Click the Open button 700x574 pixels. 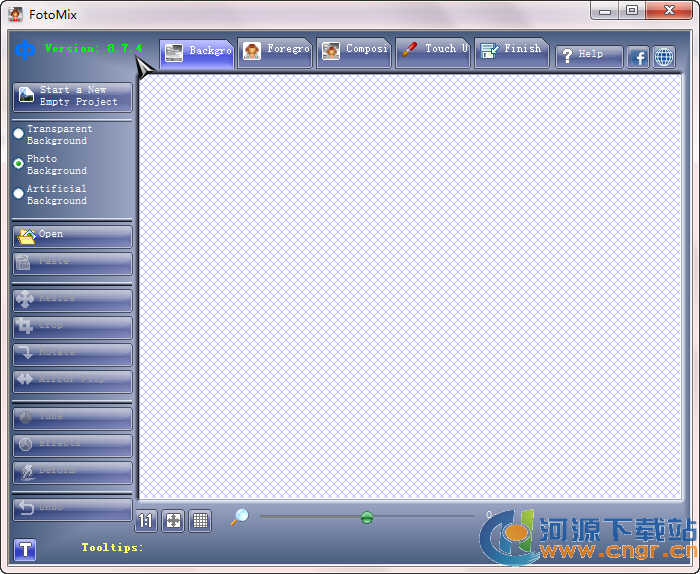(x=72, y=236)
